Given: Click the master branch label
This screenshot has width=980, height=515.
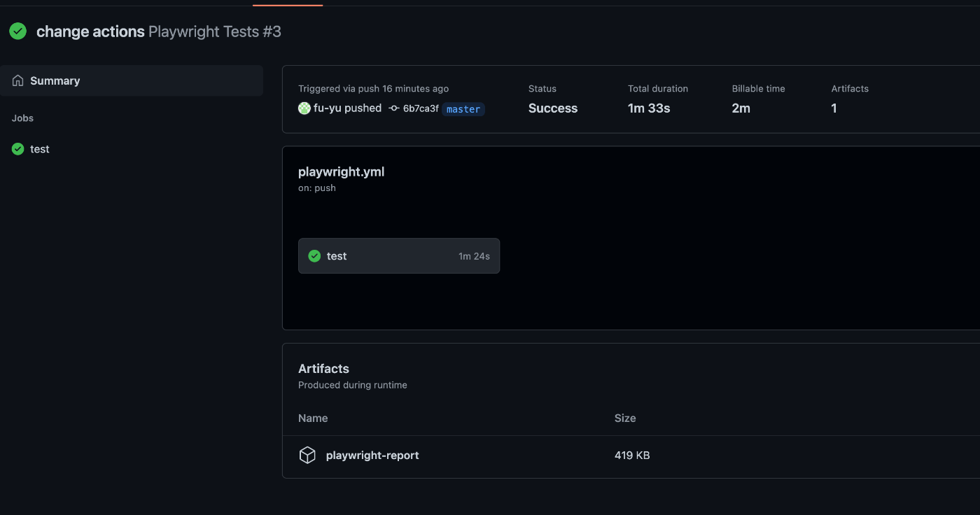Looking at the screenshot, I should click(x=463, y=109).
